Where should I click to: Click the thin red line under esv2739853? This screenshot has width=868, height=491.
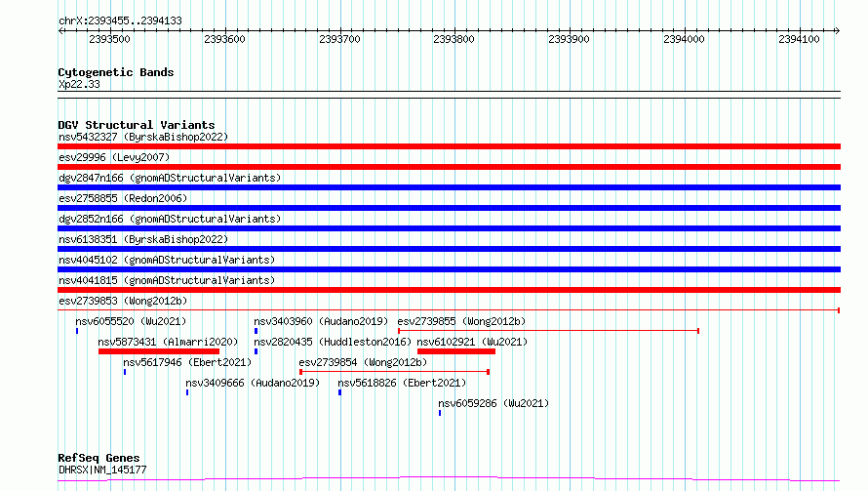(x=449, y=310)
